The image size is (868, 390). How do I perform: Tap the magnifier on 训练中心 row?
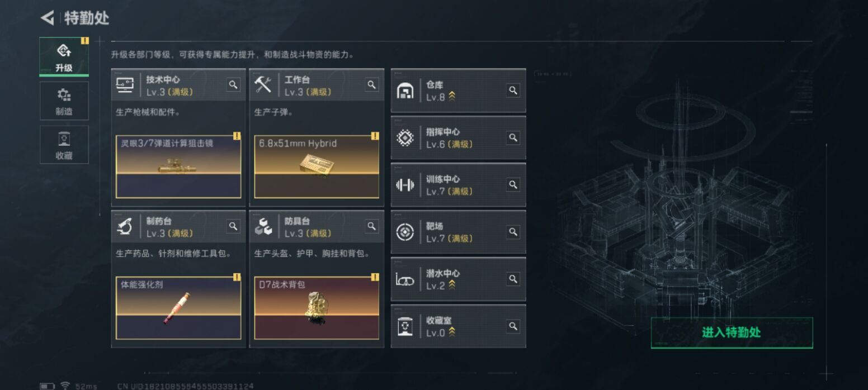[x=513, y=184]
